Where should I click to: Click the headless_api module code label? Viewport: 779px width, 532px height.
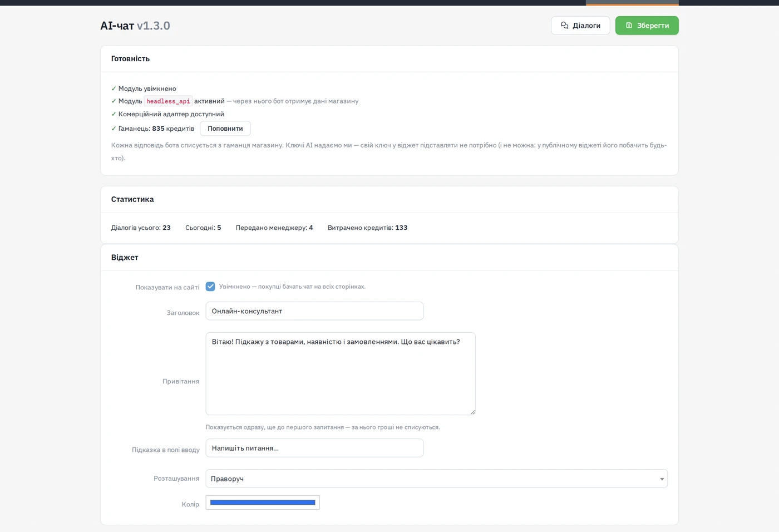point(168,101)
